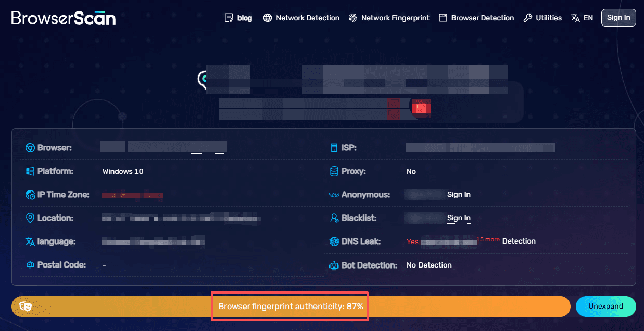644x331 pixels.
Task: Click the BrowserScan logo
Action: pos(62,17)
